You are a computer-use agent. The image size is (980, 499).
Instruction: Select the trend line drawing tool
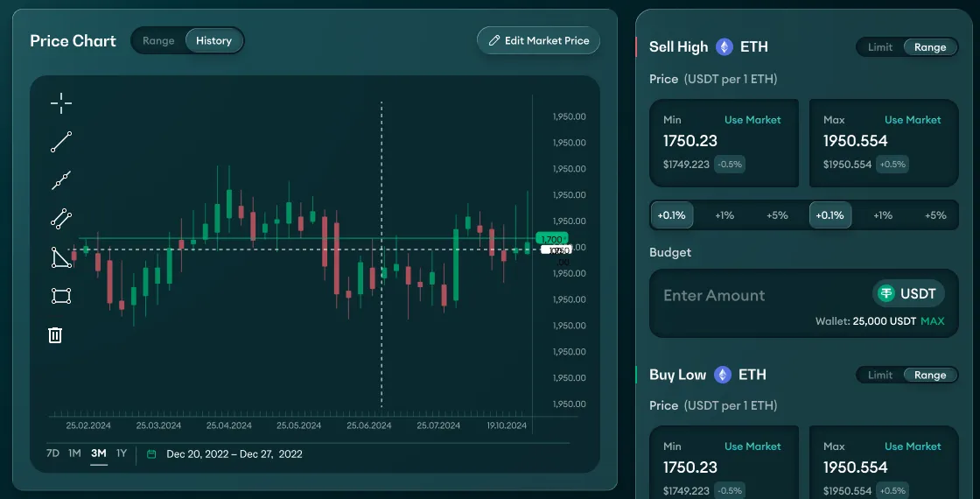[60, 142]
